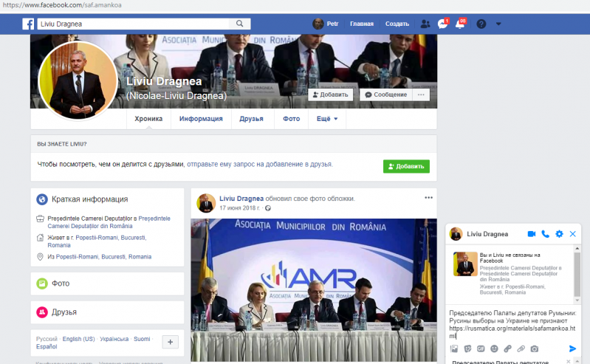590x364 pixels.
Task: Switch language to English (US)
Action: (78, 339)
